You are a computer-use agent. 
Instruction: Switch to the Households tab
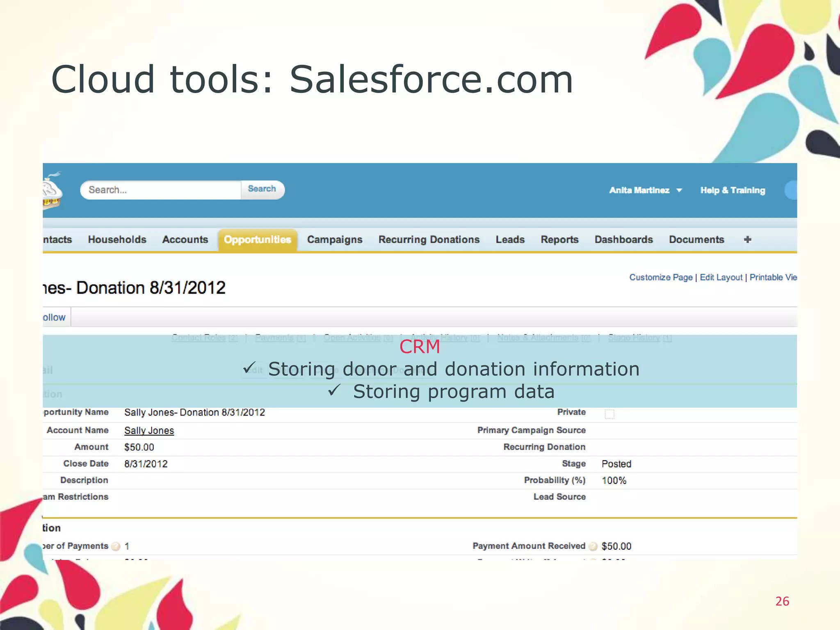[117, 240]
